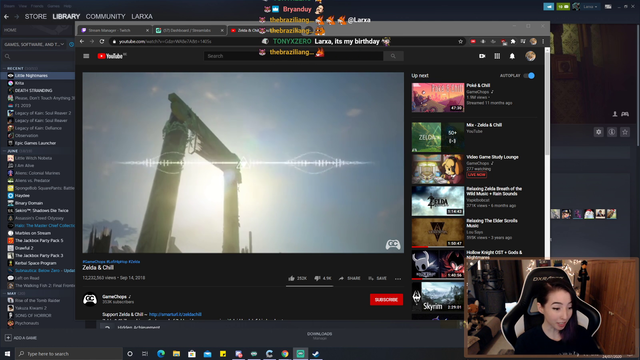This screenshot has width=640, height=360.
Task: Click the SAVE button under video
Action: point(378,278)
